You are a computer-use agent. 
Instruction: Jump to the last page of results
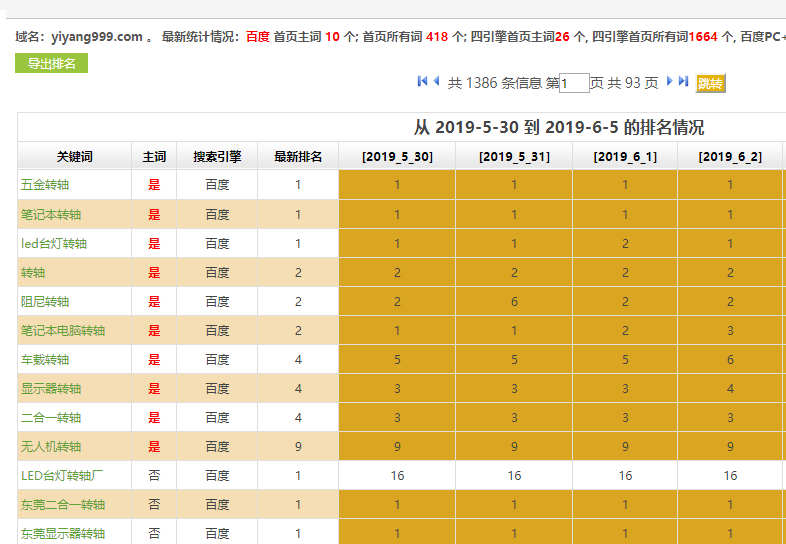[684, 81]
